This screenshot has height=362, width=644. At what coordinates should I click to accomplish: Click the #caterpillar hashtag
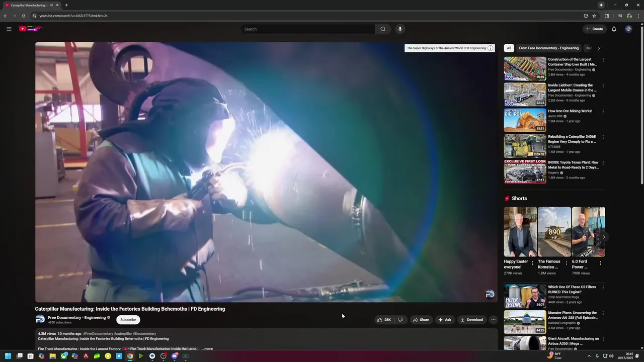(x=123, y=334)
